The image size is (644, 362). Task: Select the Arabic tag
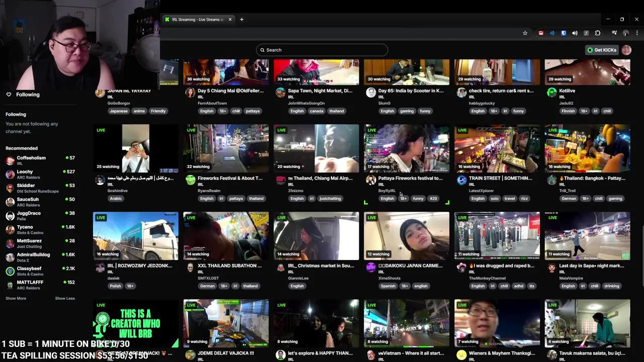point(116,199)
